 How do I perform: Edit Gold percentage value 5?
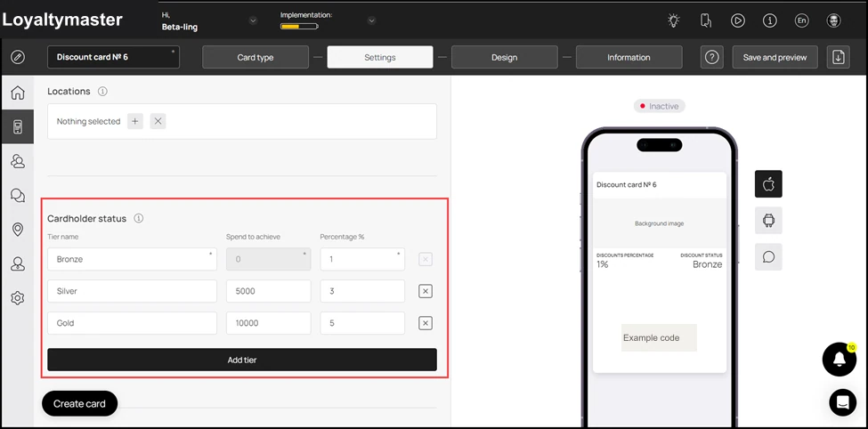point(362,323)
